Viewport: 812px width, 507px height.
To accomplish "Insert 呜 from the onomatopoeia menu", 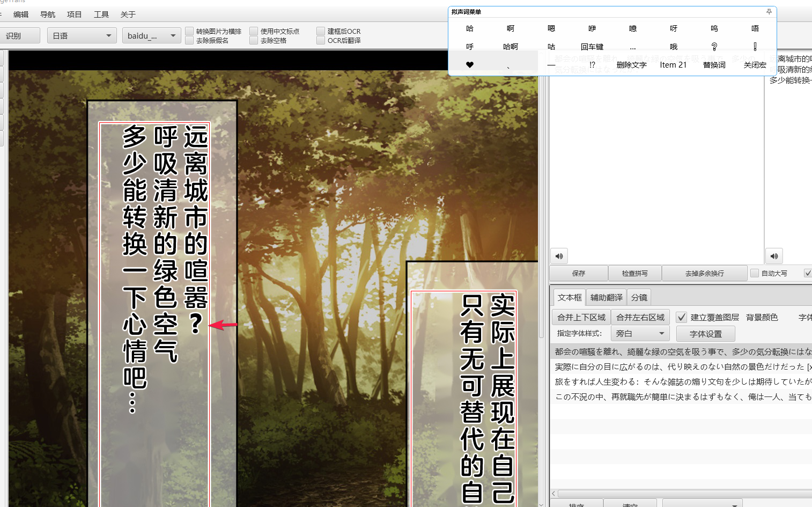I will pos(714,28).
